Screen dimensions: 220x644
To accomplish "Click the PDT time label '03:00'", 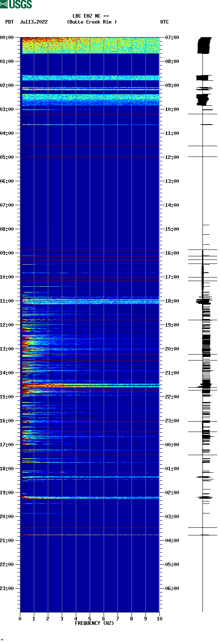I will 7,109.
